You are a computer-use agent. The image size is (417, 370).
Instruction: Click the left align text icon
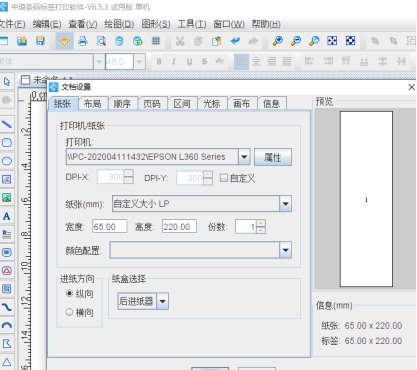pyautogui.click(x=241, y=61)
